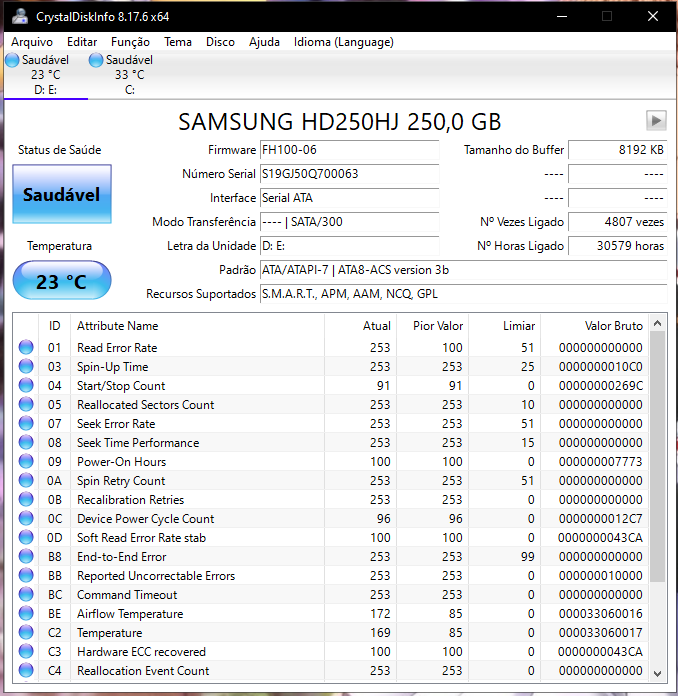The image size is (678, 696).
Task: Click status icon for Spin Retry Count
Action: tap(26, 480)
